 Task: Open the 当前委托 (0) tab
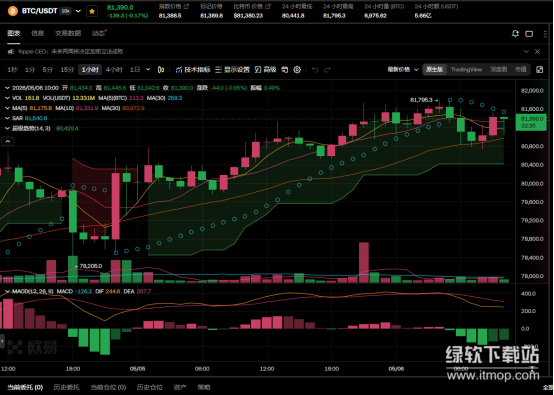pyautogui.click(x=25, y=387)
